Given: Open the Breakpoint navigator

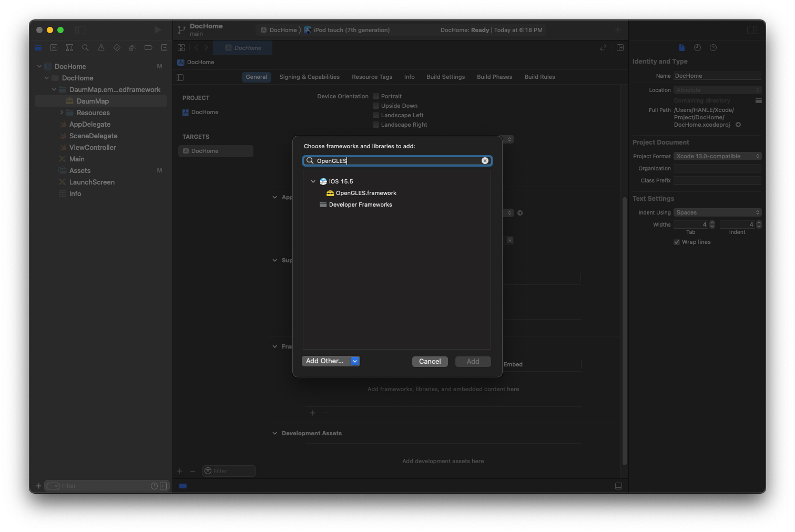Looking at the screenshot, I should pyautogui.click(x=148, y=48).
